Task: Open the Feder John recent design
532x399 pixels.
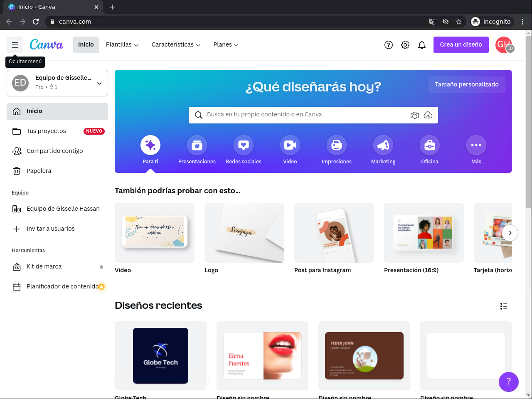Action: 364,356
